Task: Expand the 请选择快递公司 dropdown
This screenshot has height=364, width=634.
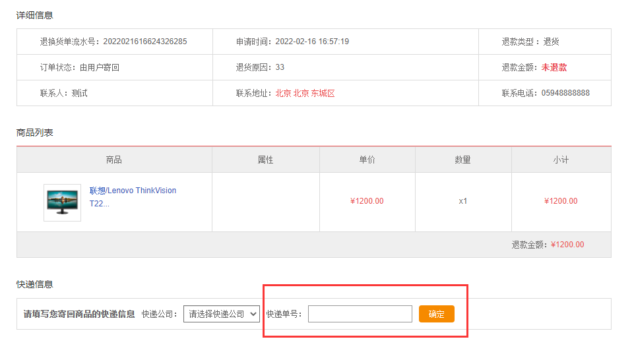Action: tap(221, 314)
